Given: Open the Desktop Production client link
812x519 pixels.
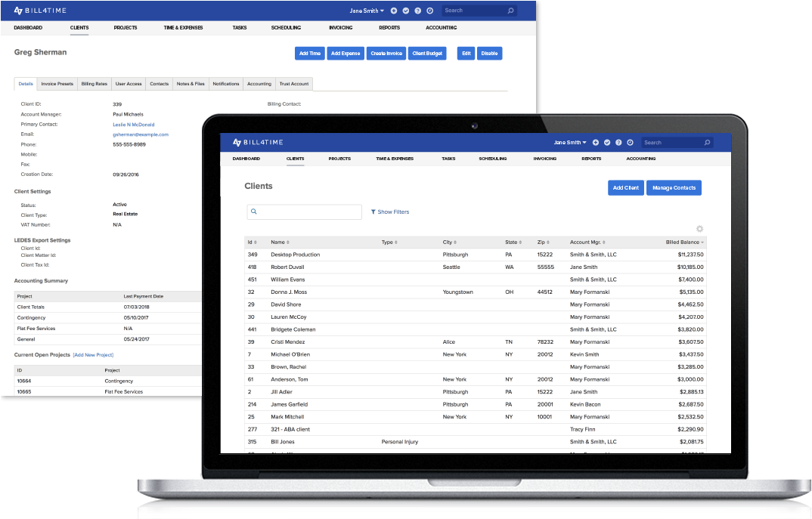Looking at the screenshot, I should 297,255.
